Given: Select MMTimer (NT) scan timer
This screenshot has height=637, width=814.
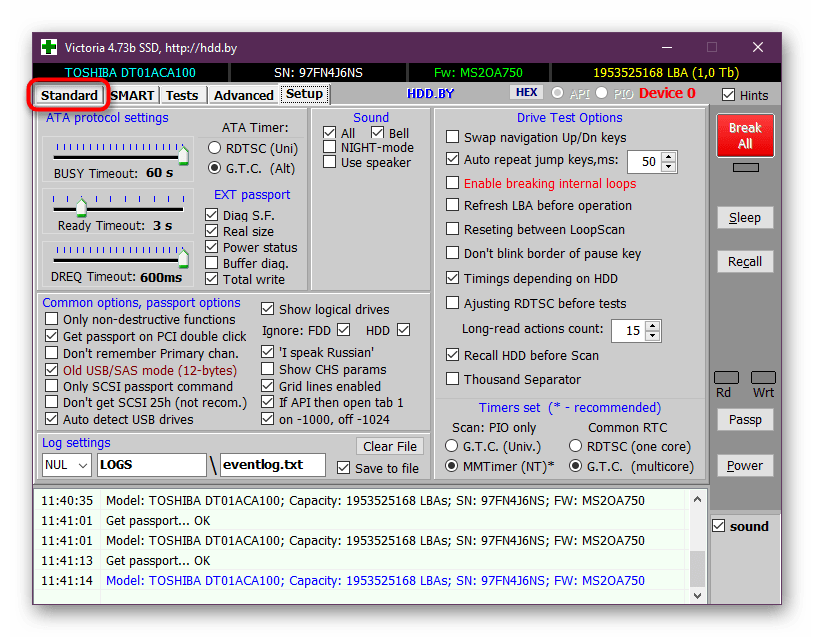Looking at the screenshot, I should 452,466.
